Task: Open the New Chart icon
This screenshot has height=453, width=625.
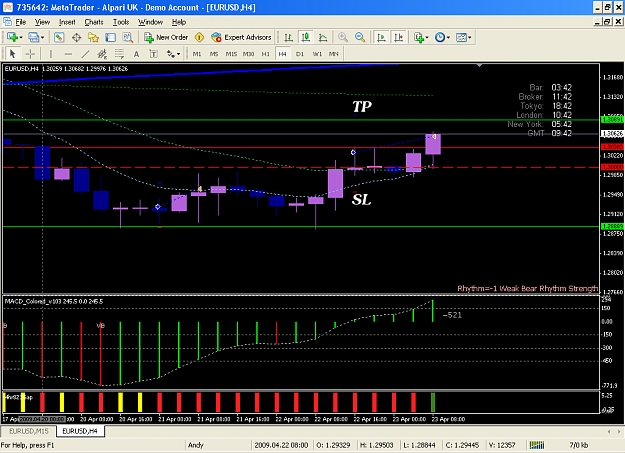Action: [12, 37]
